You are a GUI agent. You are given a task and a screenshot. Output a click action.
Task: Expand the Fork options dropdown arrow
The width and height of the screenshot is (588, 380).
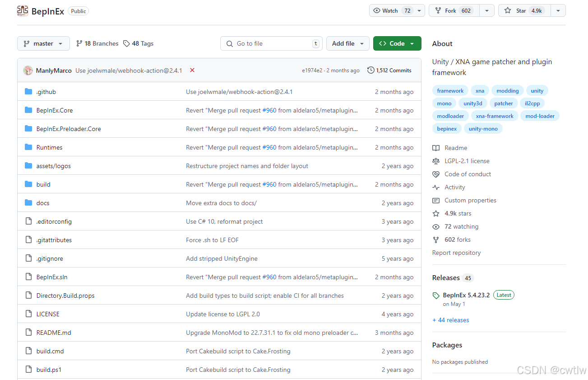(487, 11)
